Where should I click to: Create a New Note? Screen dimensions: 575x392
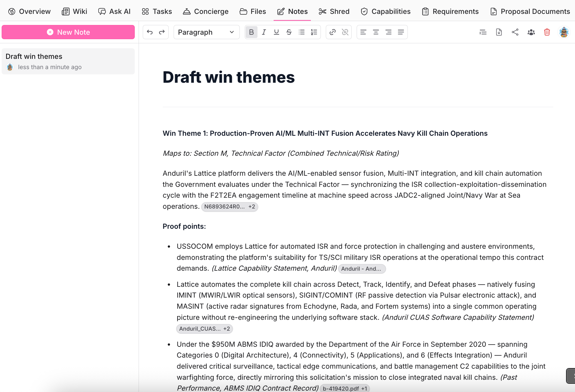68,32
